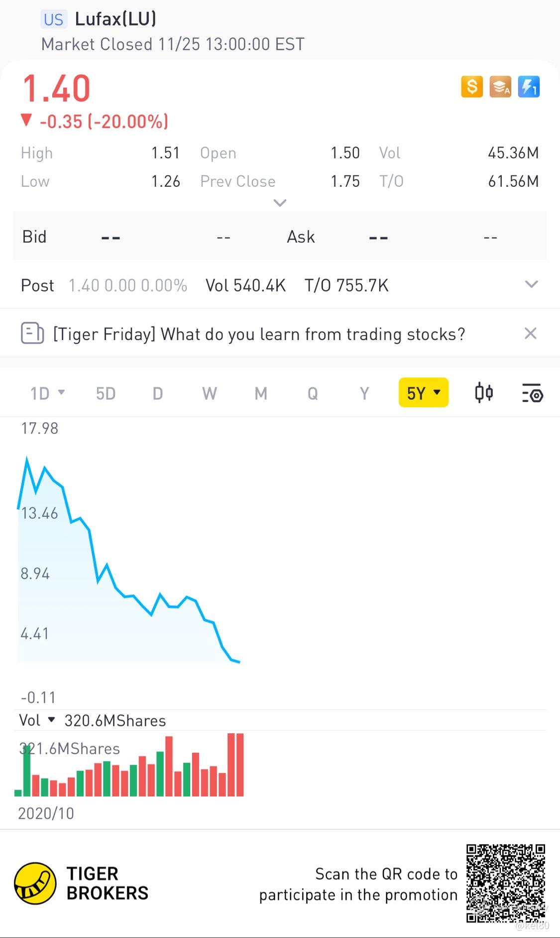Open the 5Y range dropdown
Image resolution: width=560 pixels, height=938 pixels.
[x=423, y=393]
